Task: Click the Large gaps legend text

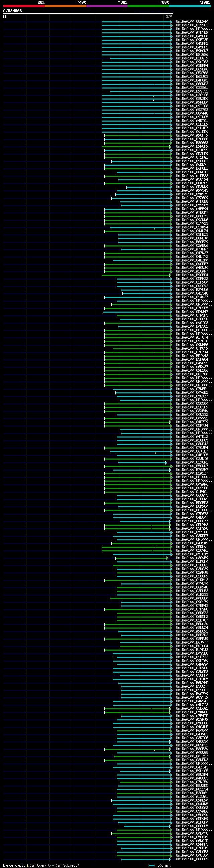Action: tap(41, 866)
